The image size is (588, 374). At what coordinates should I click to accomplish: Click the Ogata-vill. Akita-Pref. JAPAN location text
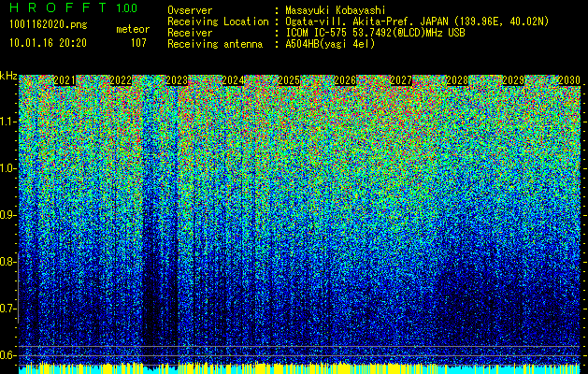tap(417, 22)
